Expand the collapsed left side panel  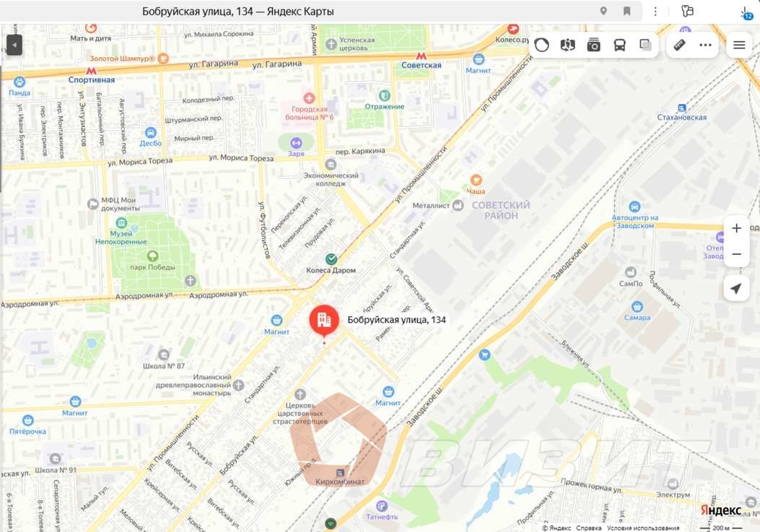[x=14, y=45]
